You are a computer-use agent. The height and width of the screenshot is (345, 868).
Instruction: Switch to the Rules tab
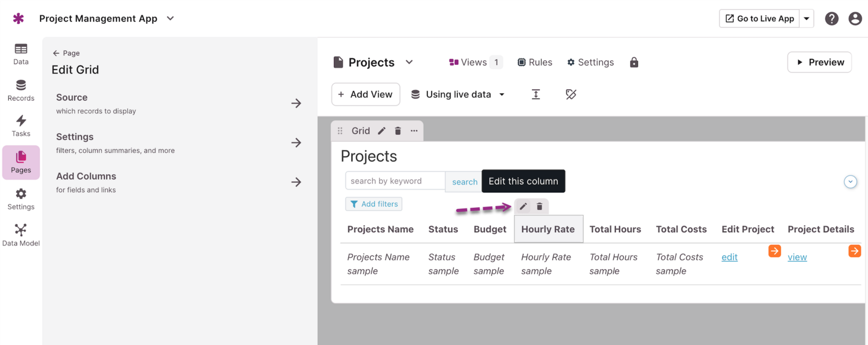535,63
